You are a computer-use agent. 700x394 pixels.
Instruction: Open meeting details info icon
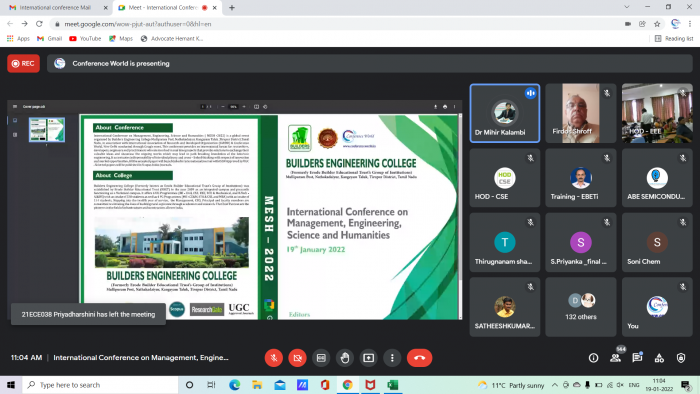tap(593, 358)
